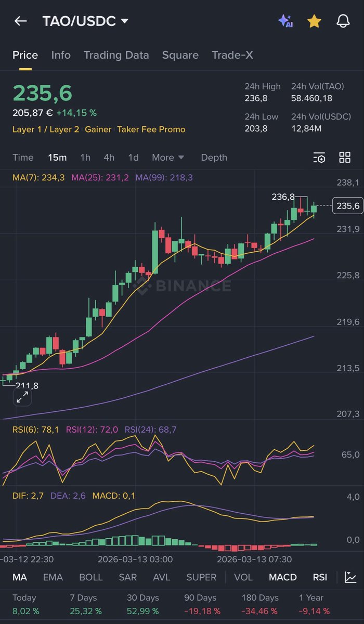The width and height of the screenshot is (364, 624).
Task: Toggle the MA indicator
Action: coord(20,577)
